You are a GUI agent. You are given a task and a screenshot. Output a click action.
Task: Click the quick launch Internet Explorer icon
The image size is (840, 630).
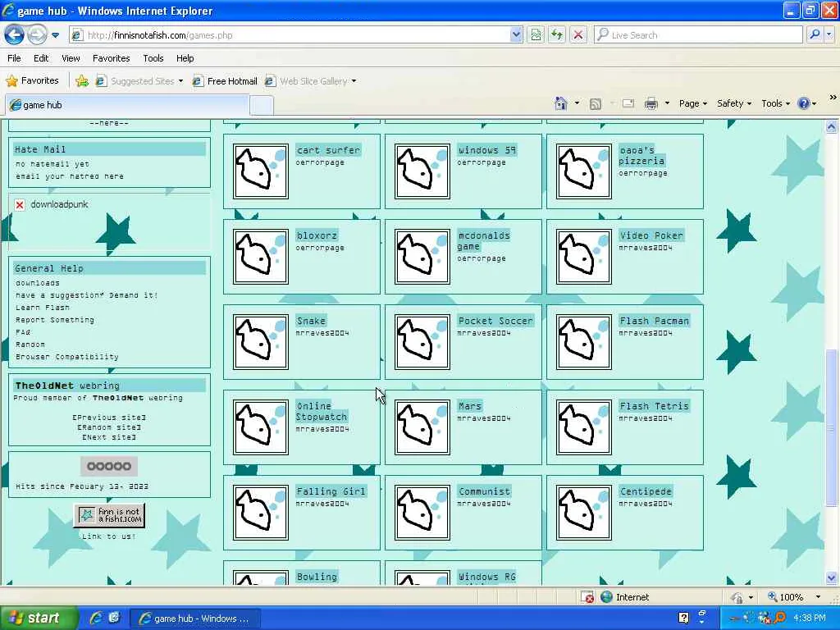[97, 619]
